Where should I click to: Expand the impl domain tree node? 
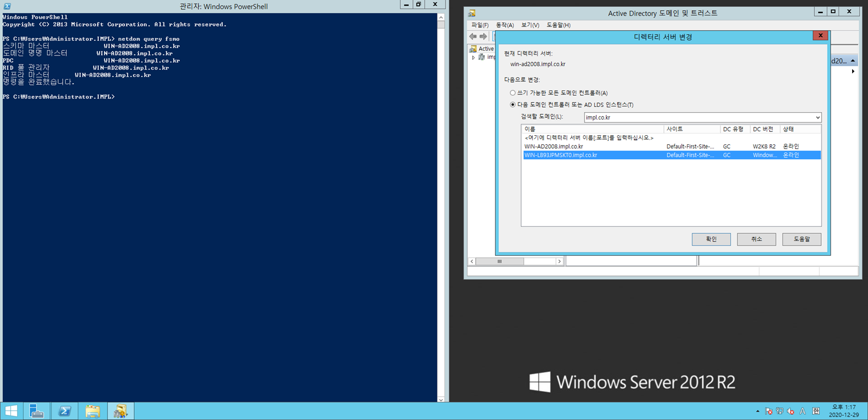click(x=474, y=57)
